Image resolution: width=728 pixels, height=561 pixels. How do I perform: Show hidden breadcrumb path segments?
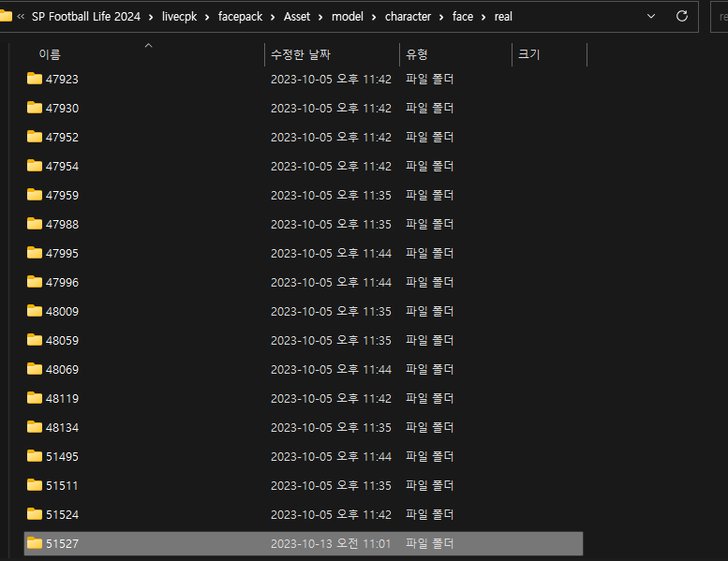(x=21, y=17)
